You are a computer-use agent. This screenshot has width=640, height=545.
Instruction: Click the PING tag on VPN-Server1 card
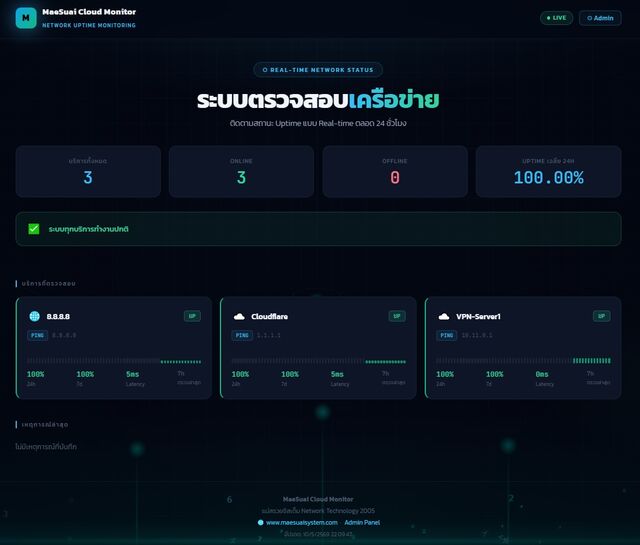click(447, 335)
